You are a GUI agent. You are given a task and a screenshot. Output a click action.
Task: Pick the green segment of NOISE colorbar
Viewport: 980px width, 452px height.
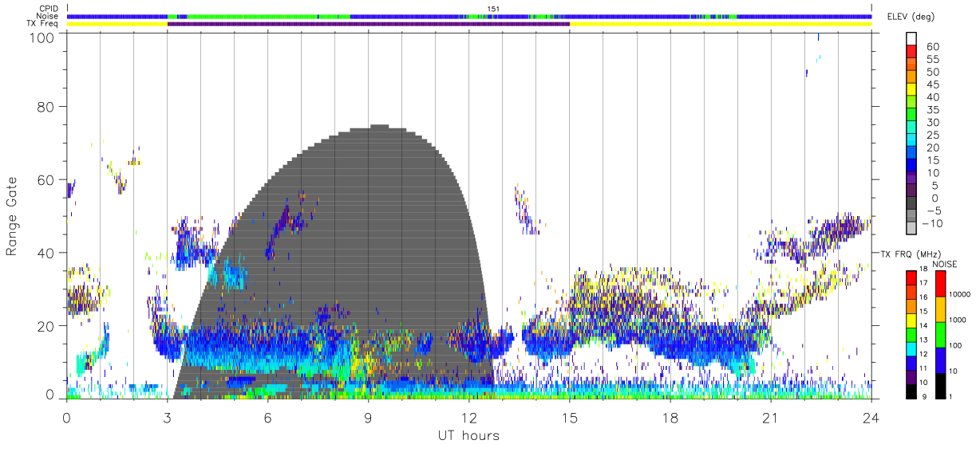pyautogui.click(x=940, y=333)
